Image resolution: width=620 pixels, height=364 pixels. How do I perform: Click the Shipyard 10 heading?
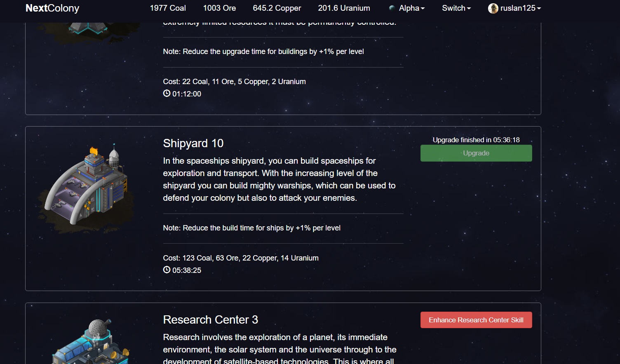coord(193,143)
